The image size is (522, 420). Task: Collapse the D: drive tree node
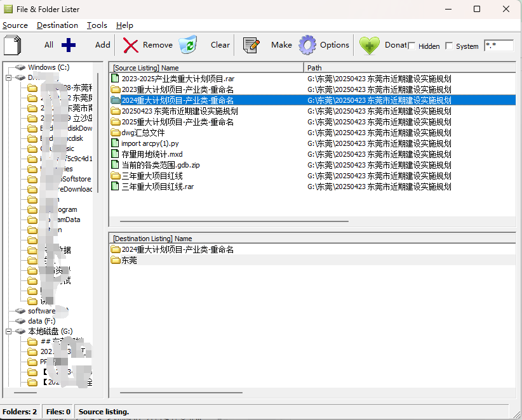(x=9, y=78)
